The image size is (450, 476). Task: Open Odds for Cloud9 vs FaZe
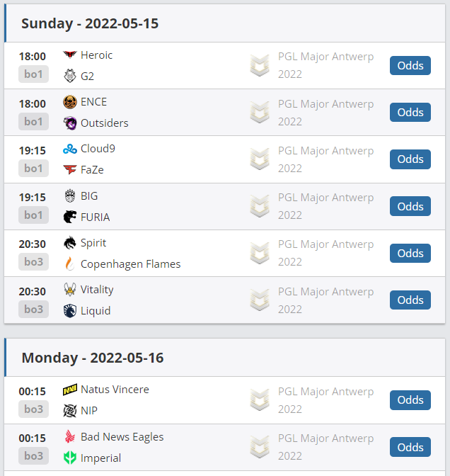410,159
